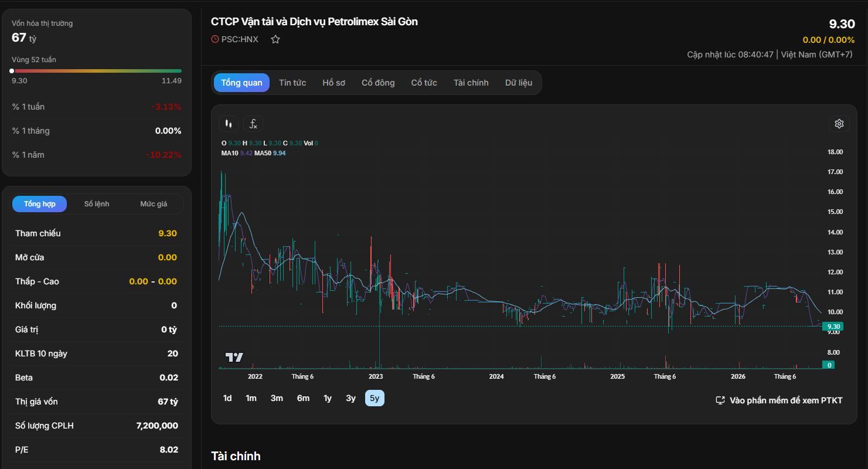
Task: Click the 9.30 current price tag on axis
Action: click(x=833, y=327)
